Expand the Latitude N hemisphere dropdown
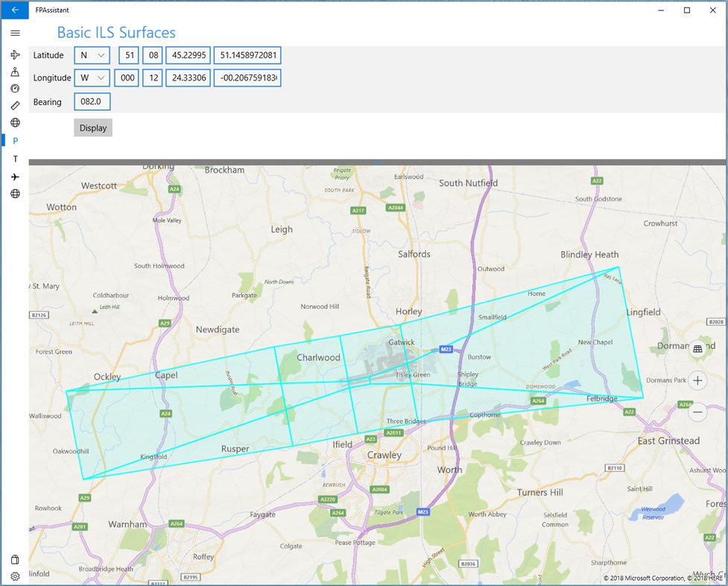The height and width of the screenshot is (586, 728). pos(92,55)
